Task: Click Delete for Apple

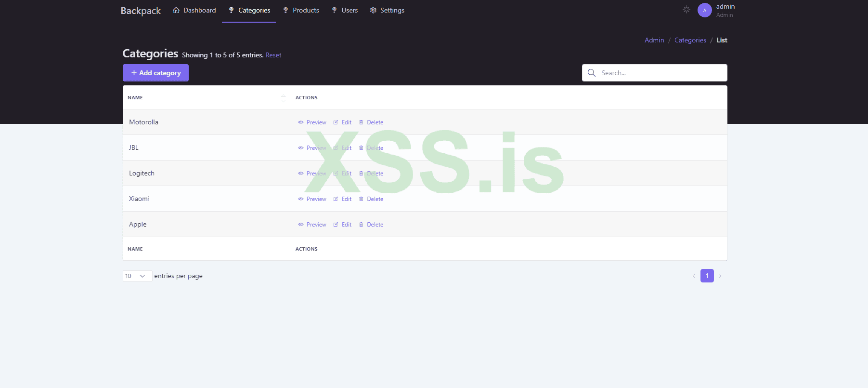Action: [x=371, y=225]
